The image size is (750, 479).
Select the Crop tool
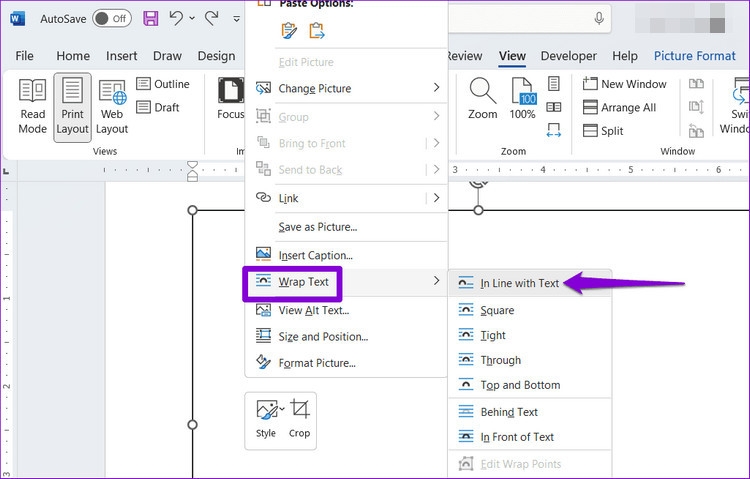[x=300, y=417]
